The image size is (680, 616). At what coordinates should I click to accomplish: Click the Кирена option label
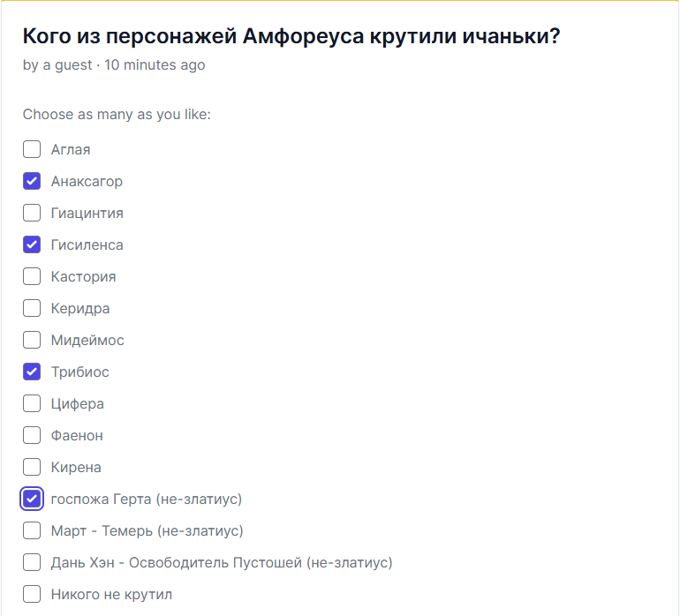76,468
